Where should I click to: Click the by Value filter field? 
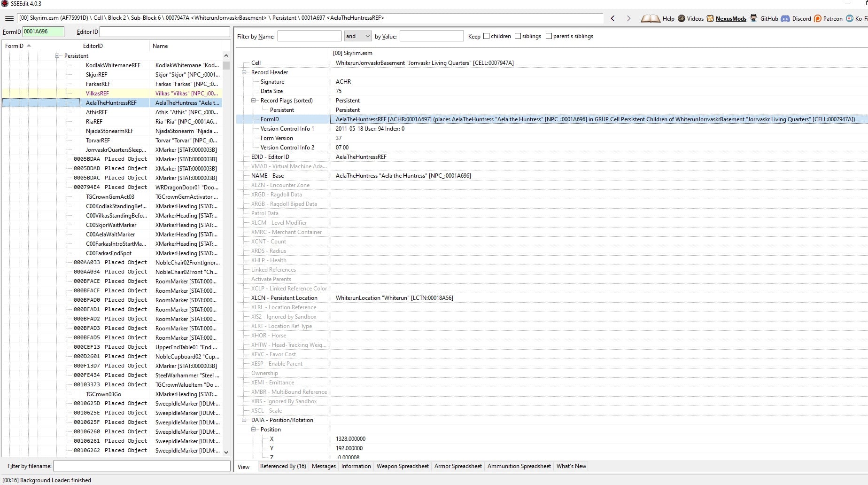(432, 36)
